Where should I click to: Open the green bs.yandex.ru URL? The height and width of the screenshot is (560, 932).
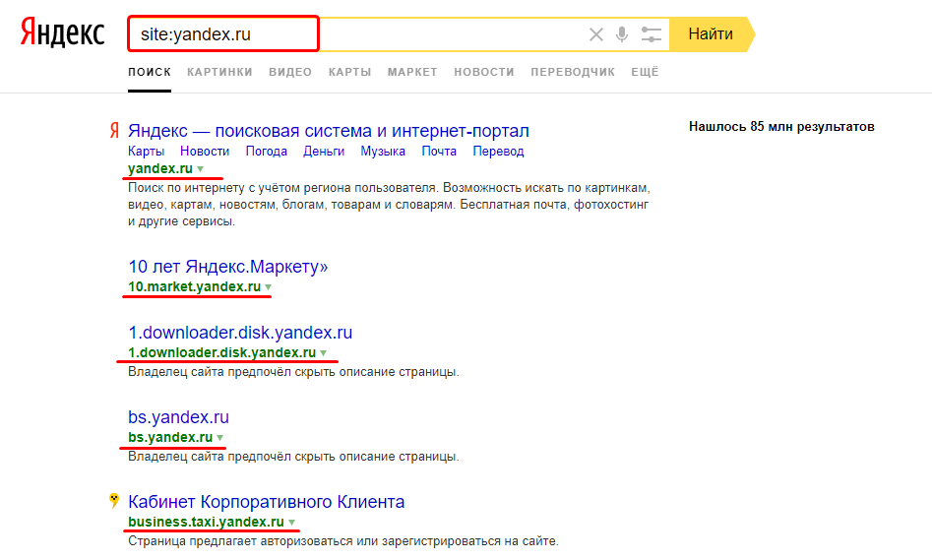[170, 437]
